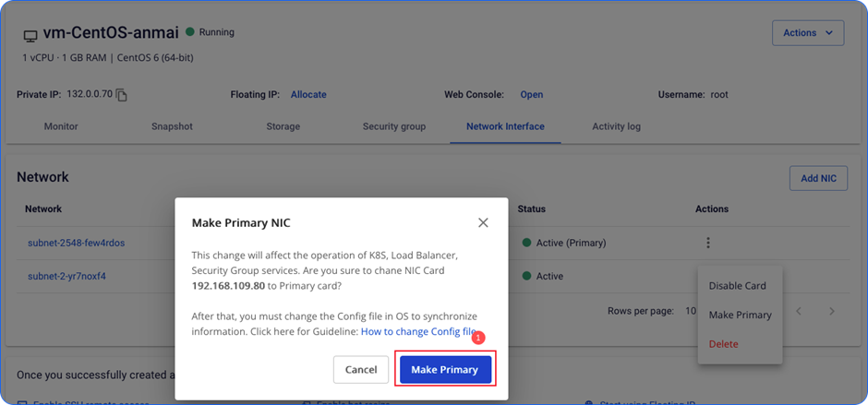
Task: Confirm with the blue Make Primary button
Action: click(444, 369)
